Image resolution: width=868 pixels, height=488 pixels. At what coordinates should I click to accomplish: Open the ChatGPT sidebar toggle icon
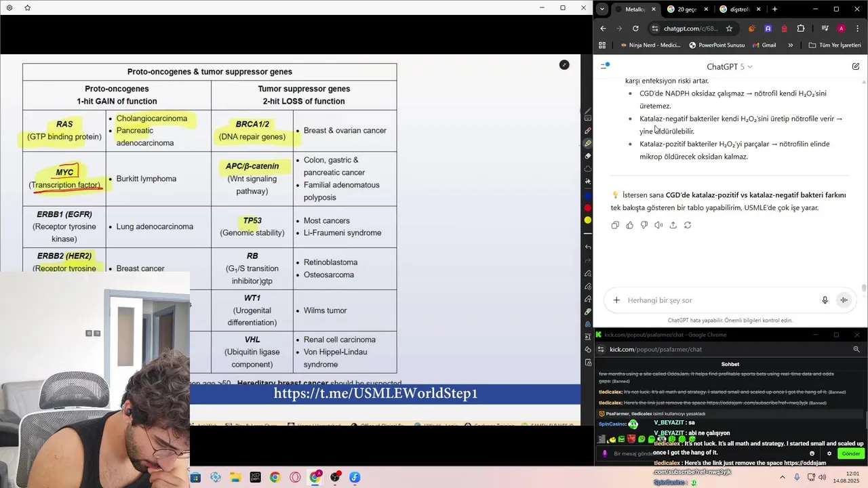tap(605, 66)
